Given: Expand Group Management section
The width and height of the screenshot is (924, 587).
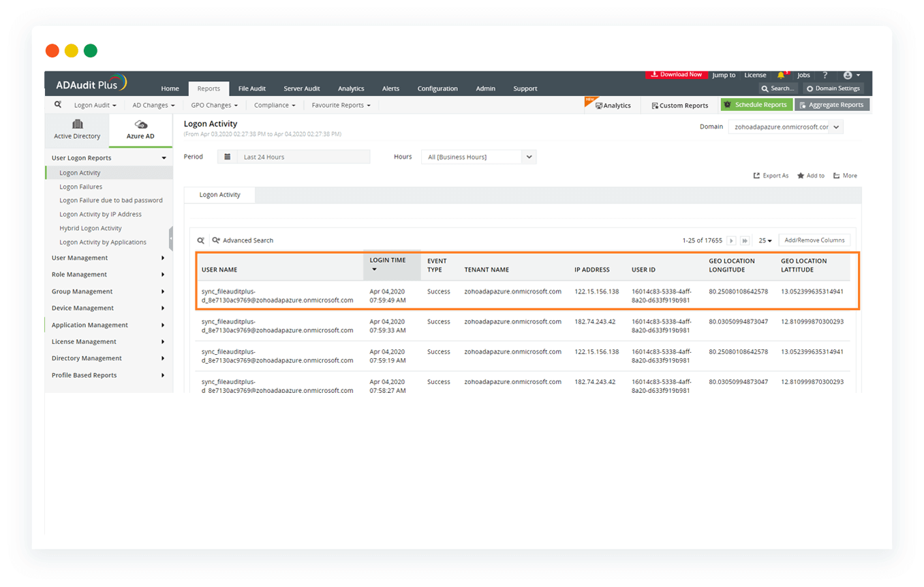Looking at the screenshot, I should 108,291.
